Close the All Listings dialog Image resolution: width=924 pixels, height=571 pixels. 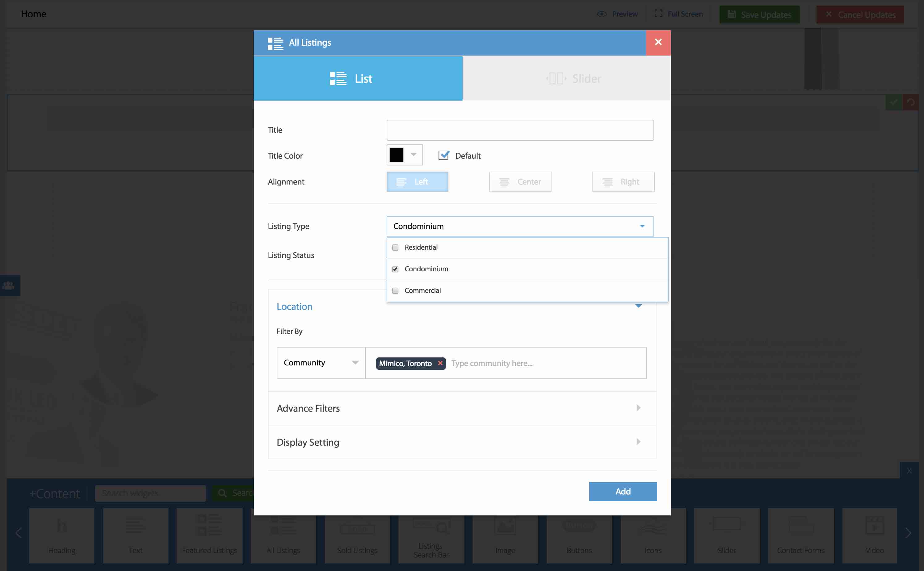coord(658,42)
